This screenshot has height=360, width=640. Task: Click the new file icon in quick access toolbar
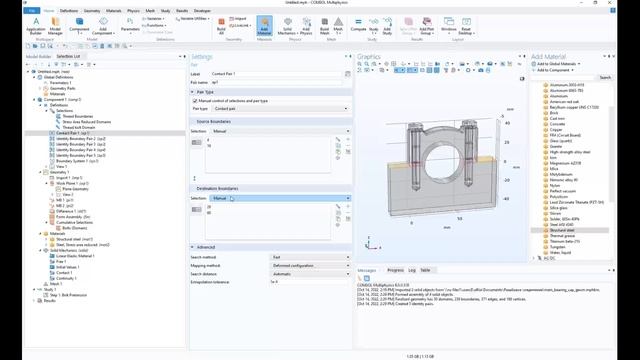pyautogui.click(x=28, y=46)
